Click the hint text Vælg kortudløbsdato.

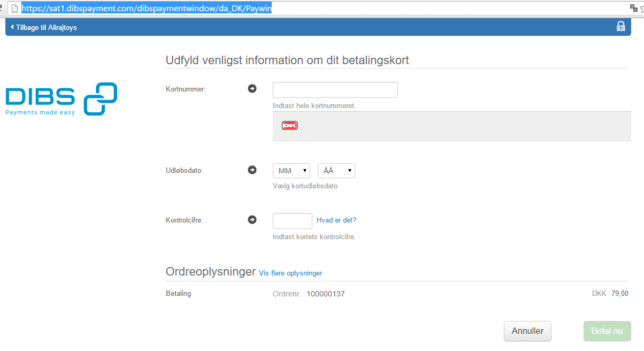(x=306, y=186)
